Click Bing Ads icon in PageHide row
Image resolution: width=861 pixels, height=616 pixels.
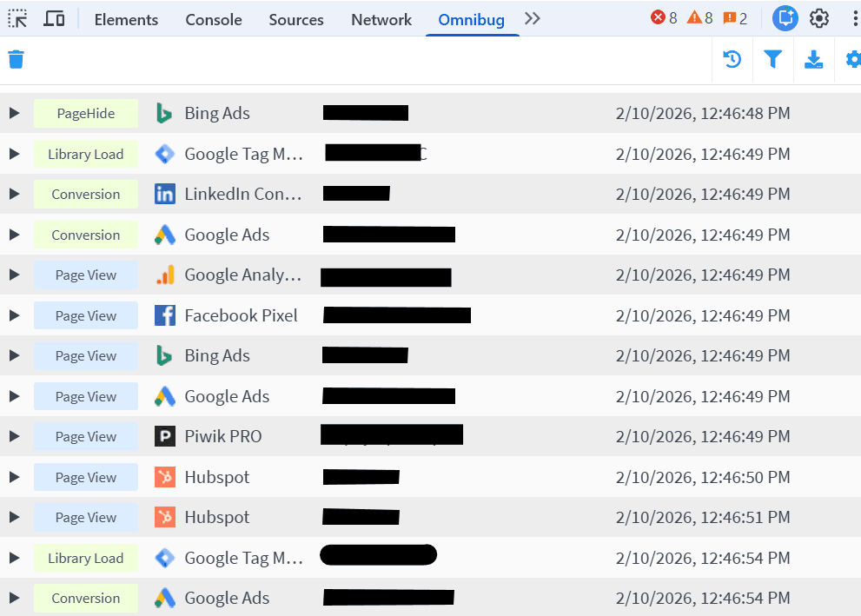[164, 113]
